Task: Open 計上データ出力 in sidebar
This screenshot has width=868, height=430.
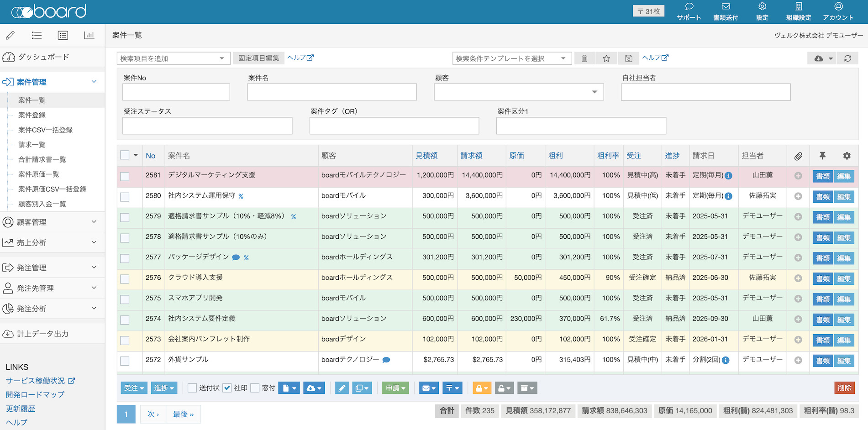Action: coord(52,334)
